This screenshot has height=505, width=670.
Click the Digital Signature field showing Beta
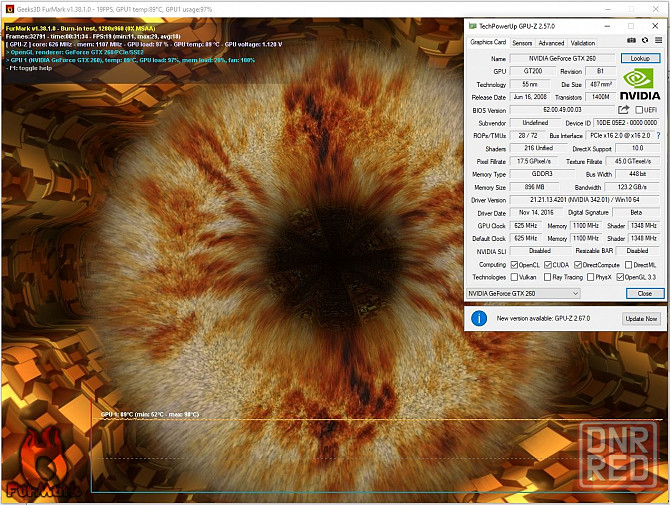pos(636,212)
